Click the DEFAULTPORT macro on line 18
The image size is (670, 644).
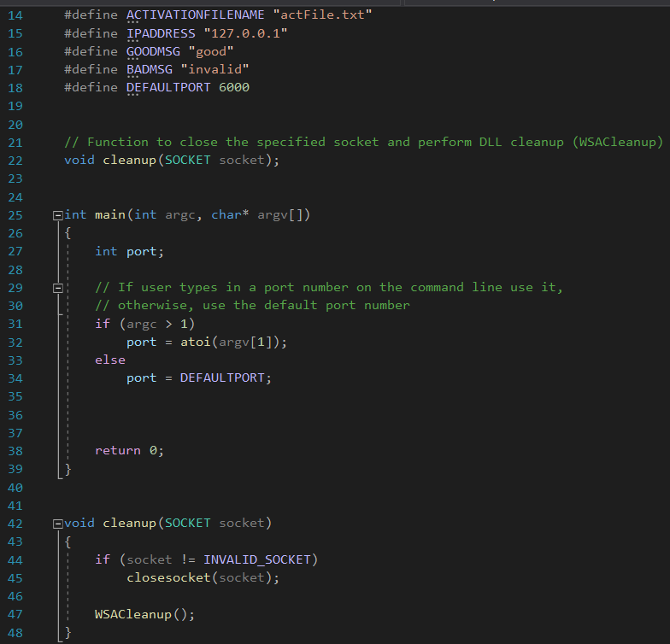tap(168, 87)
